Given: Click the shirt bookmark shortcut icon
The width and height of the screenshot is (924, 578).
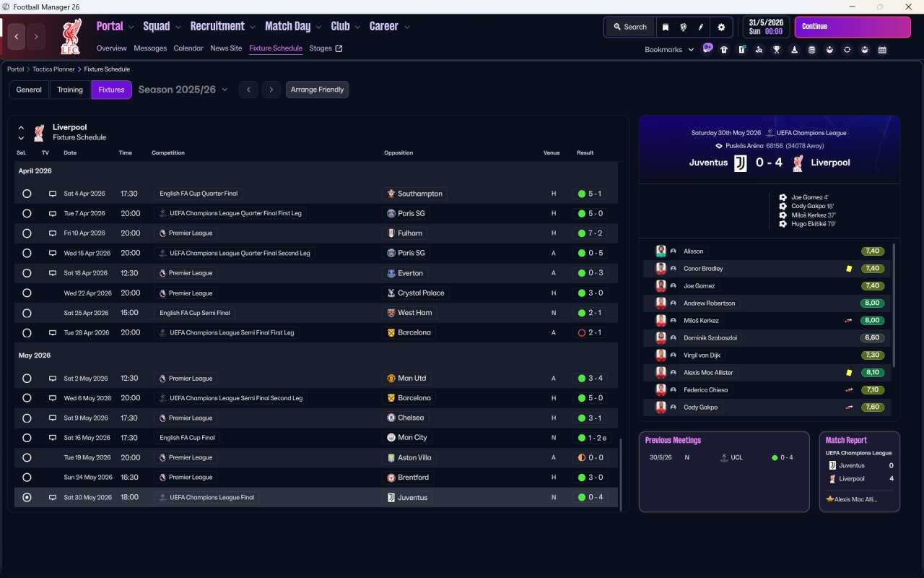Looking at the screenshot, I should point(724,50).
